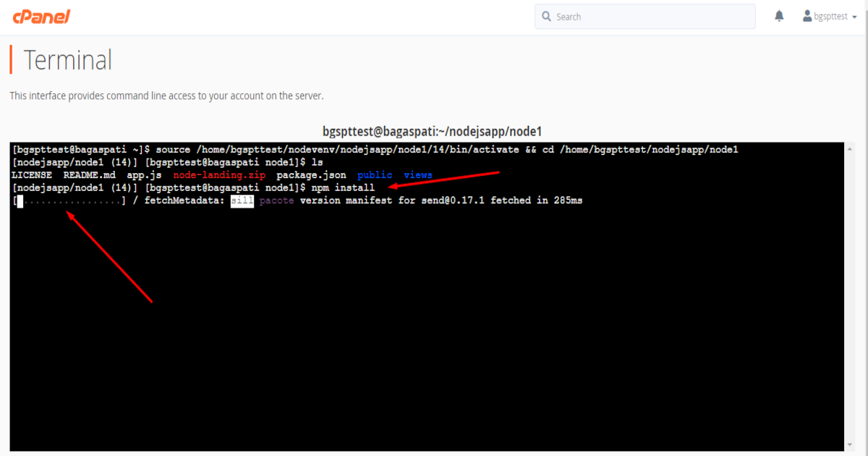This screenshot has height=456, width=868.
Task: Click node-landing.zip in the terminal listing
Action: pyautogui.click(x=219, y=175)
